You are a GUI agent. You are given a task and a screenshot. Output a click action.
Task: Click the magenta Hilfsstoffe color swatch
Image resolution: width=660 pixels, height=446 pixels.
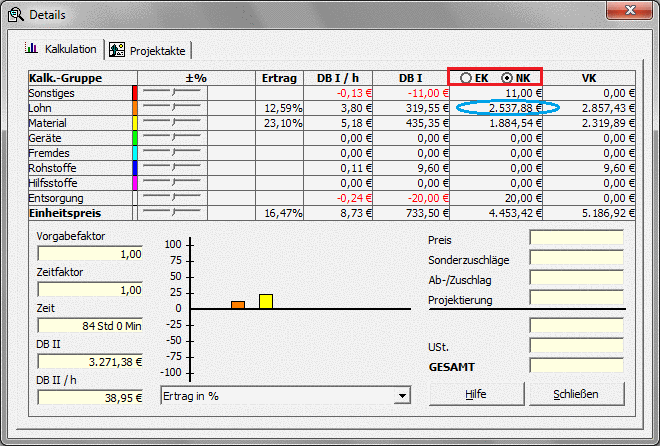(135, 183)
